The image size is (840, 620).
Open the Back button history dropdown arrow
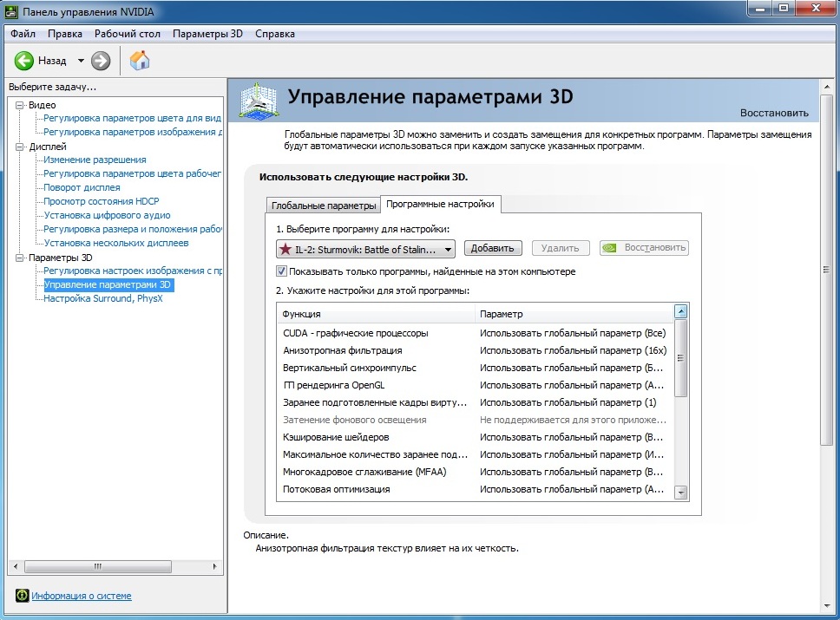(81, 61)
